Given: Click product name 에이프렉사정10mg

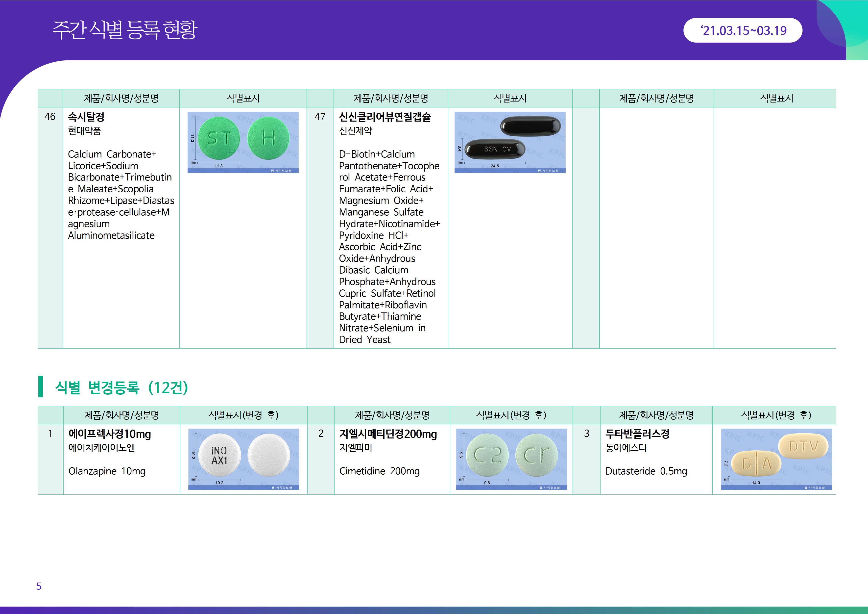Looking at the screenshot, I should coord(110,434).
